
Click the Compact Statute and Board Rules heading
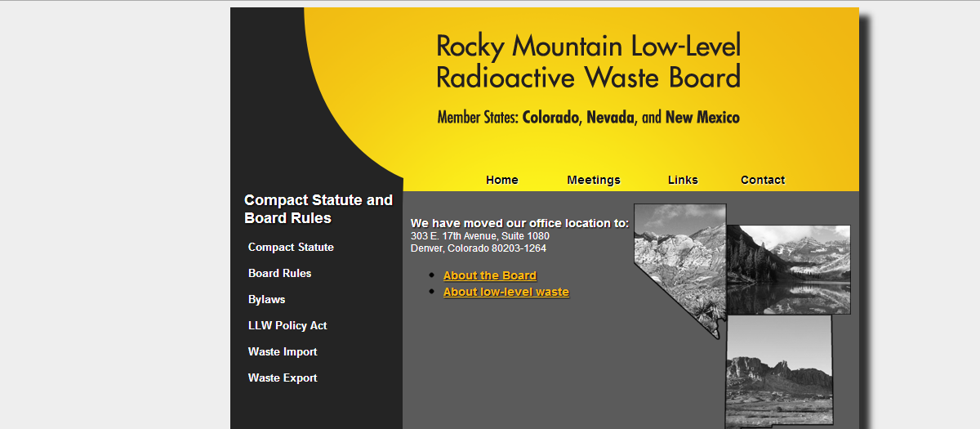click(x=318, y=208)
